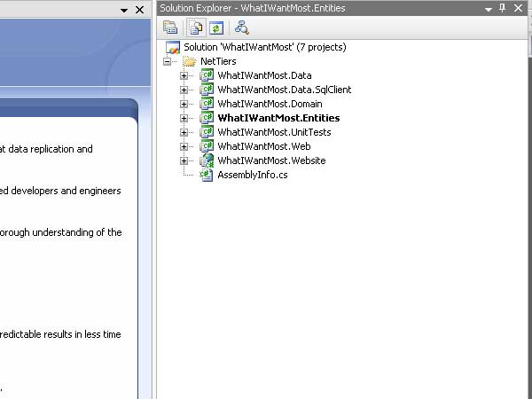Select the bold WhatIWantMost.Entities project
The image size is (532, 399).
(278, 119)
